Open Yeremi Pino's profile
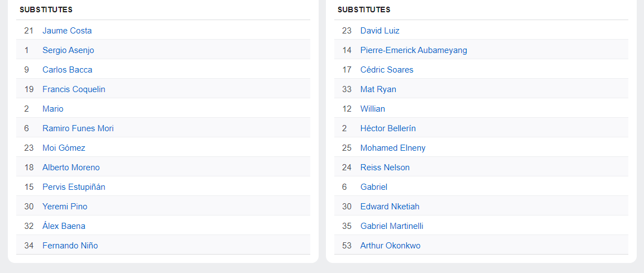The width and height of the screenshot is (644, 273). pyautogui.click(x=65, y=207)
